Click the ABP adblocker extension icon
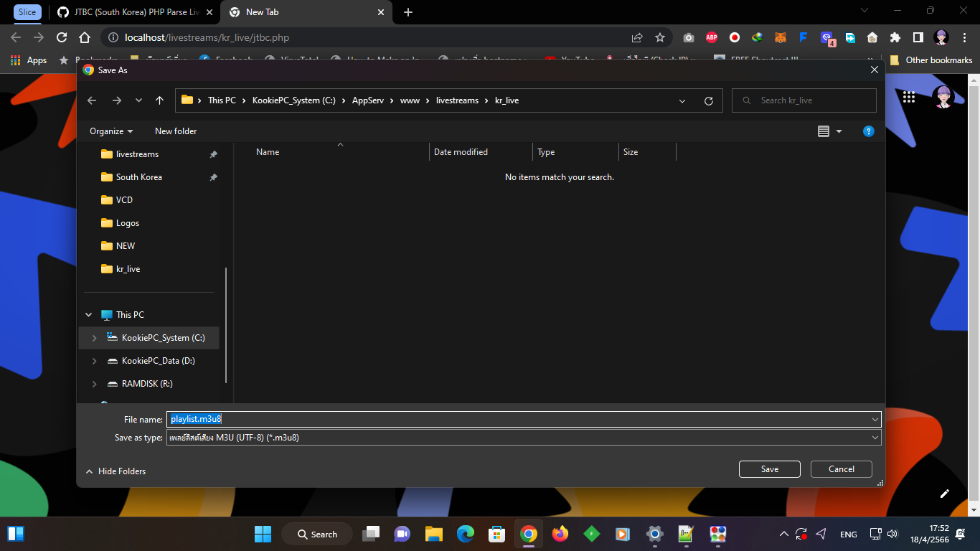 pos(711,37)
